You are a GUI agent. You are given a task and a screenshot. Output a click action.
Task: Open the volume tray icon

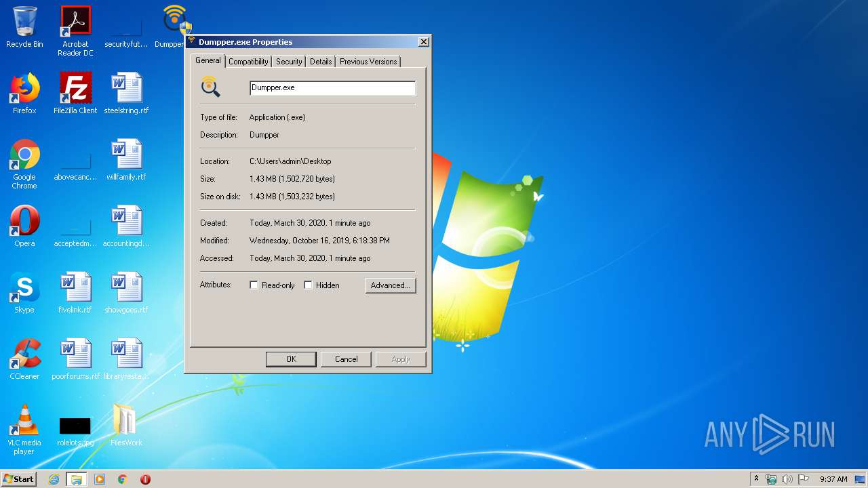click(787, 479)
